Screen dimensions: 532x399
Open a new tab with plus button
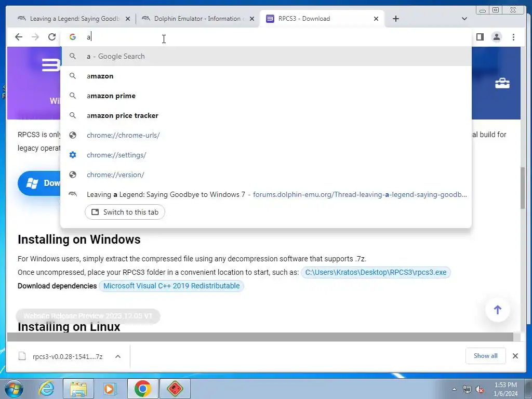point(395,19)
